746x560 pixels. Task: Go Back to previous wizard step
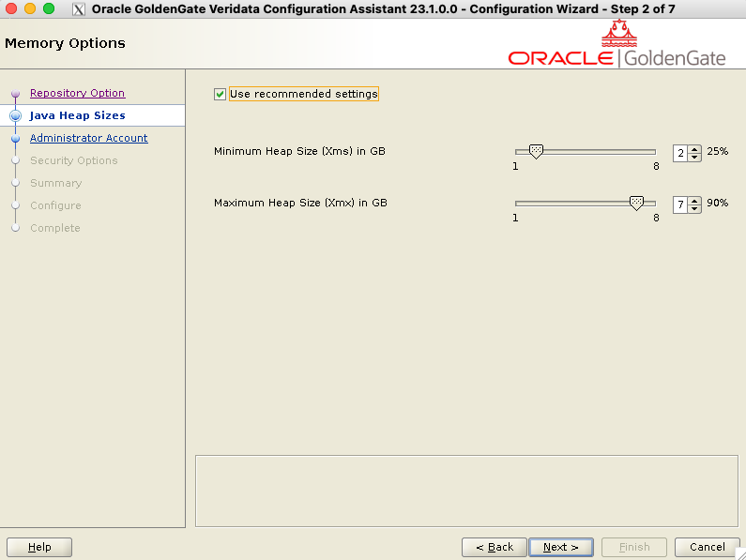coord(494,547)
